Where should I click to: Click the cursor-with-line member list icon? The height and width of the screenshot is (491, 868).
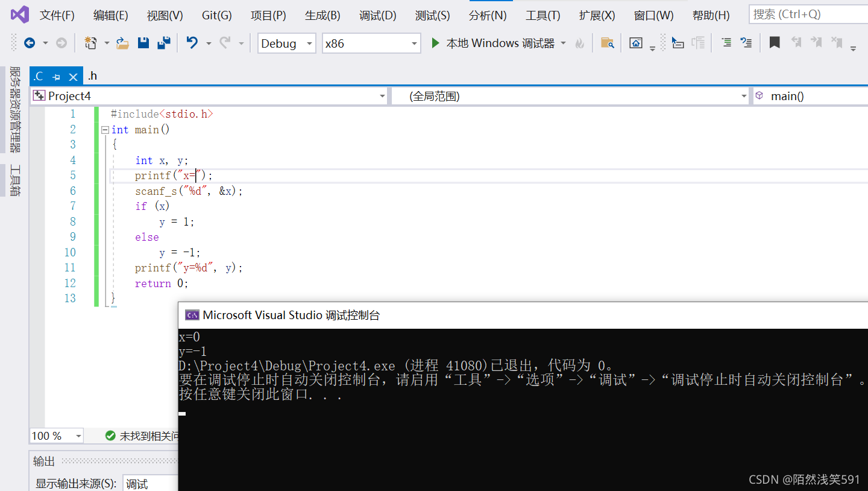point(678,43)
